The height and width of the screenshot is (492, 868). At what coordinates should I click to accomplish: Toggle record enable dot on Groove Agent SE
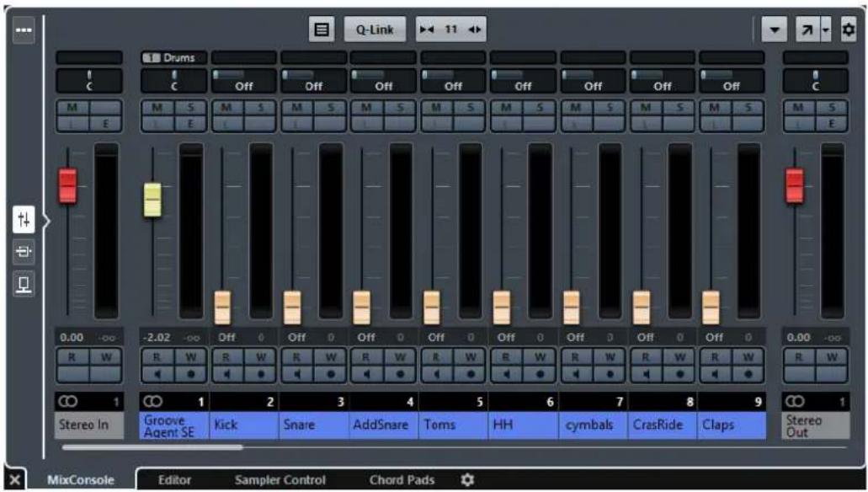[190, 374]
